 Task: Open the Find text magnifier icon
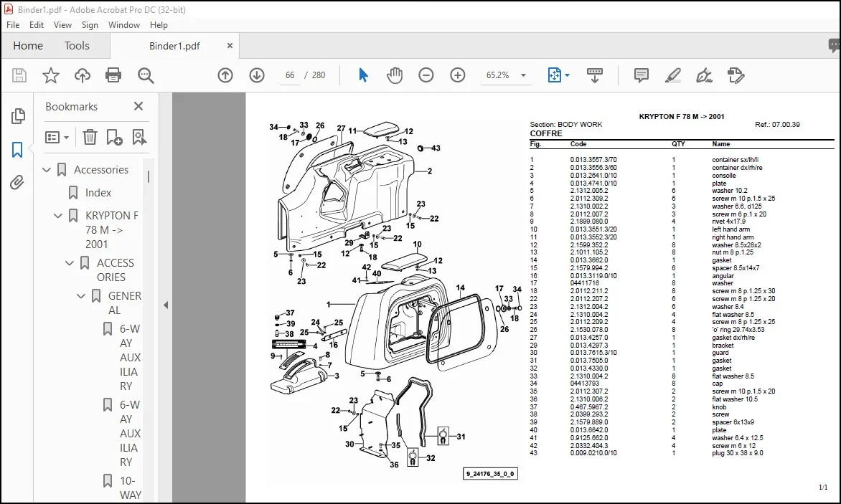pos(146,75)
